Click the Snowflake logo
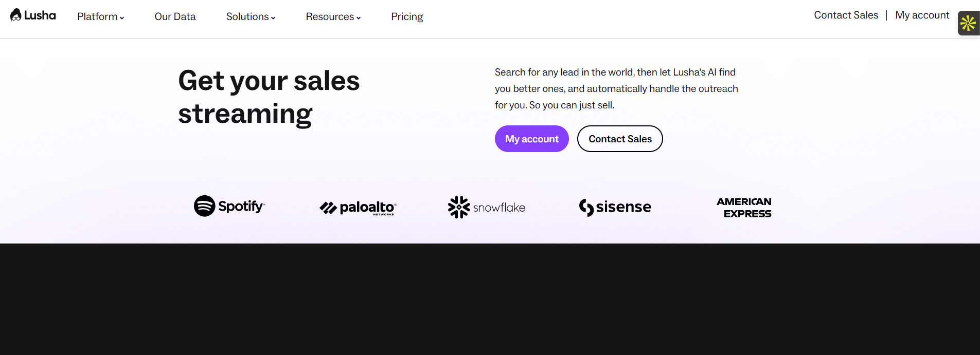 coord(487,207)
